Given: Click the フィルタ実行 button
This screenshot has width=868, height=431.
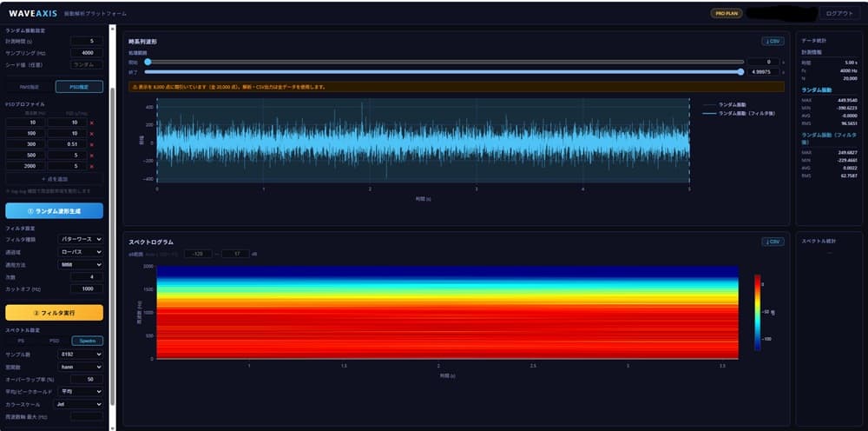Looking at the screenshot, I should click(x=54, y=313).
